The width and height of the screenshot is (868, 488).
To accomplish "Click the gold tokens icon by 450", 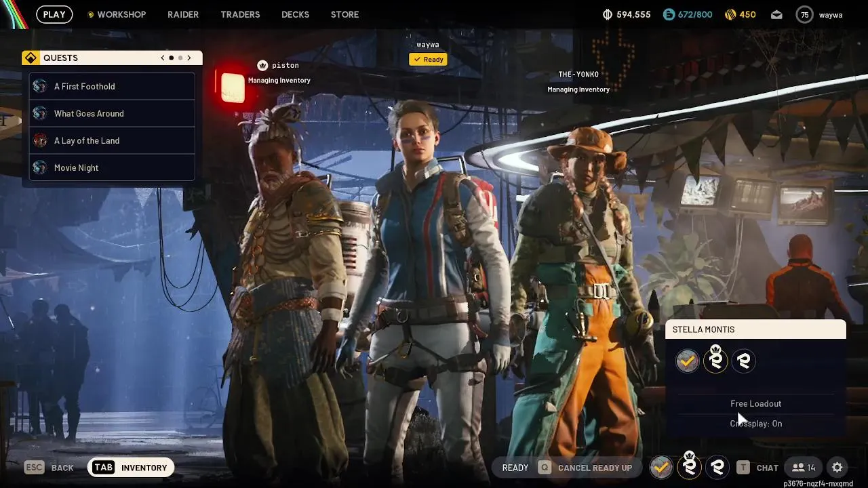I will coord(730,14).
